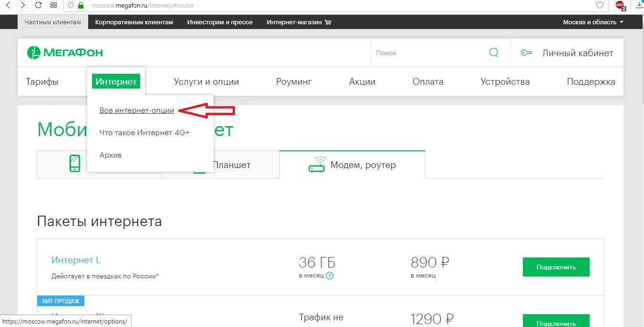Screen dimensions: 644x327
Task: Open Инвесторам и прессе section
Action: tap(220, 22)
